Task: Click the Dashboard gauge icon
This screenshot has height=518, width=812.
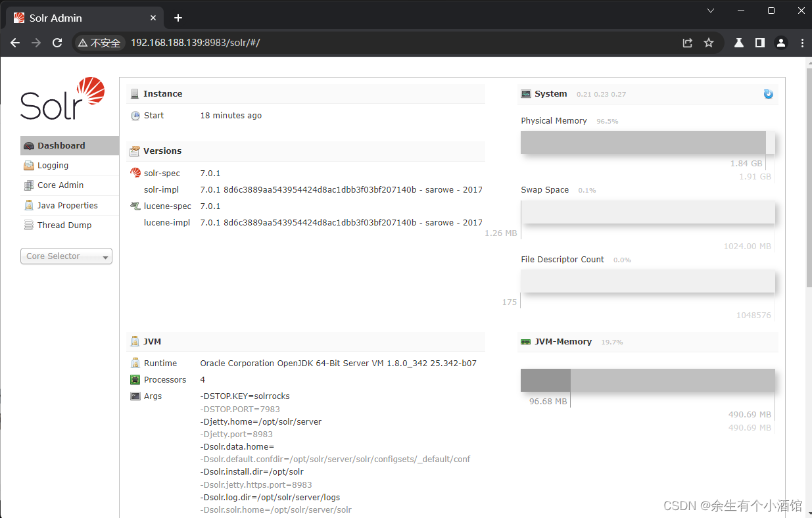Action: (x=29, y=146)
